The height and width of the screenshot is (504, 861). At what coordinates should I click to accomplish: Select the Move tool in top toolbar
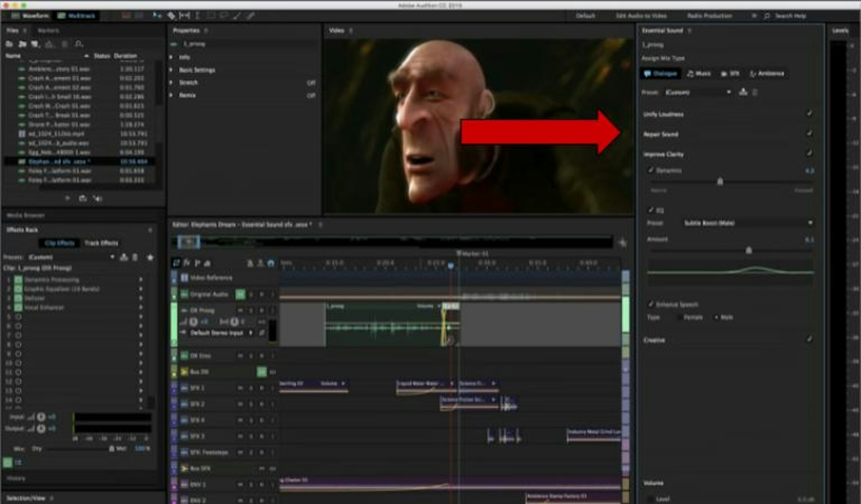157,16
